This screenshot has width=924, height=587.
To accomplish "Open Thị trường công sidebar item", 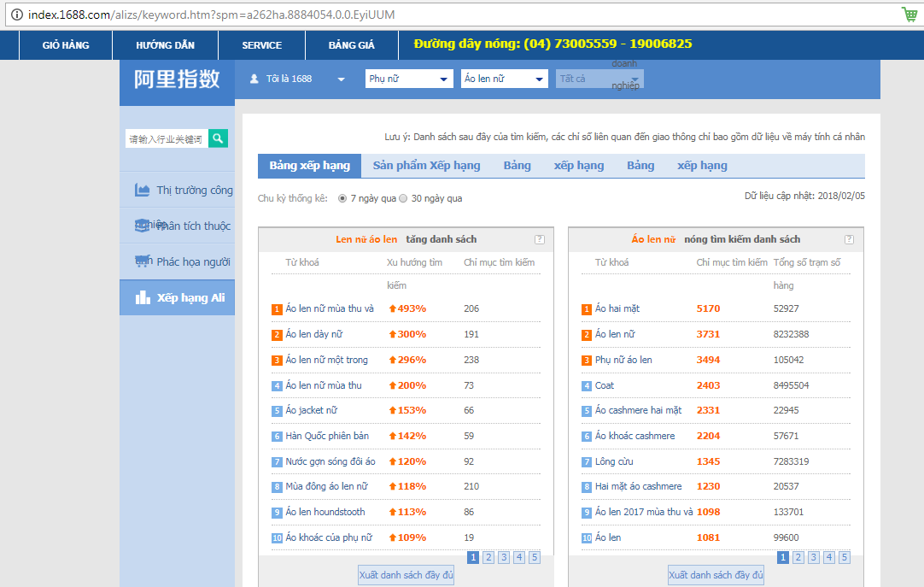I will (x=178, y=190).
